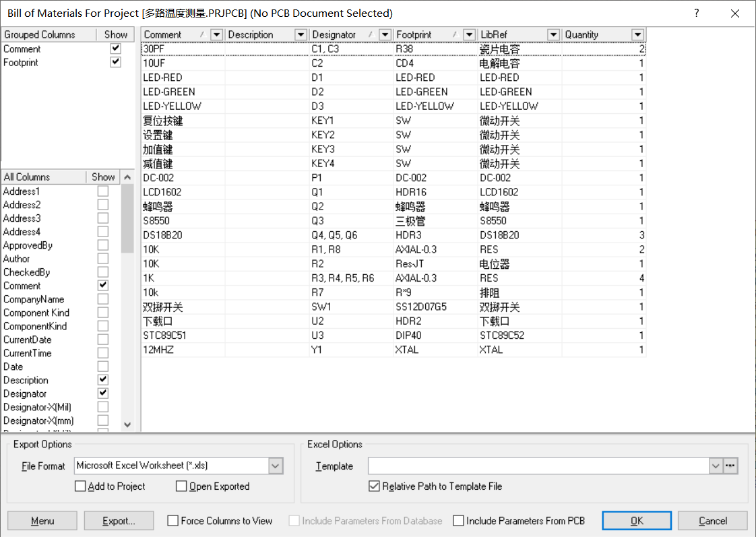Image resolution: width=756 pixels, height=537 pixels.
Task: Tick the Open Exported checkbox
Action: tap(181, 486)
